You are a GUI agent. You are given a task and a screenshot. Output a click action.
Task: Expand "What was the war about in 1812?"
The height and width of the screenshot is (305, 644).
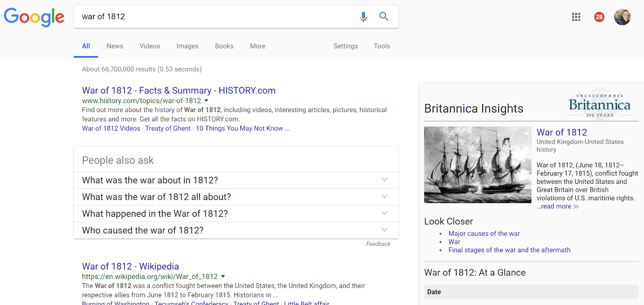[x=236, y=180]
